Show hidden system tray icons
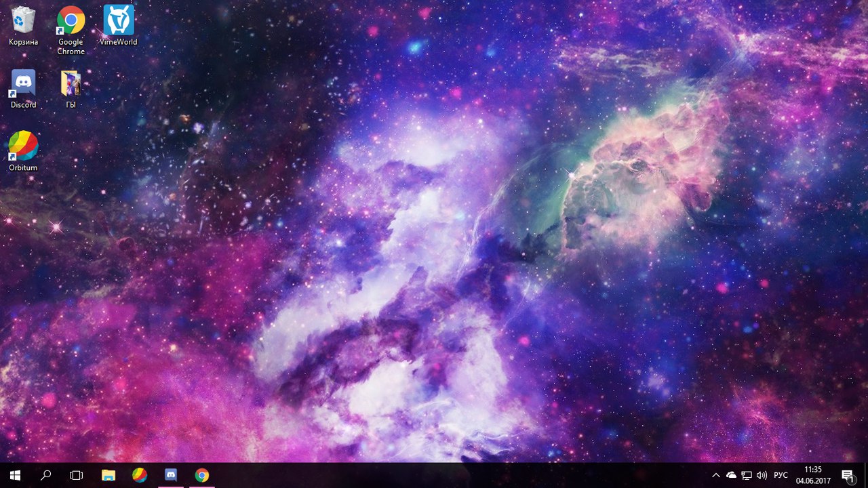The width and height of the screenshot is (868, 488). 715,475
